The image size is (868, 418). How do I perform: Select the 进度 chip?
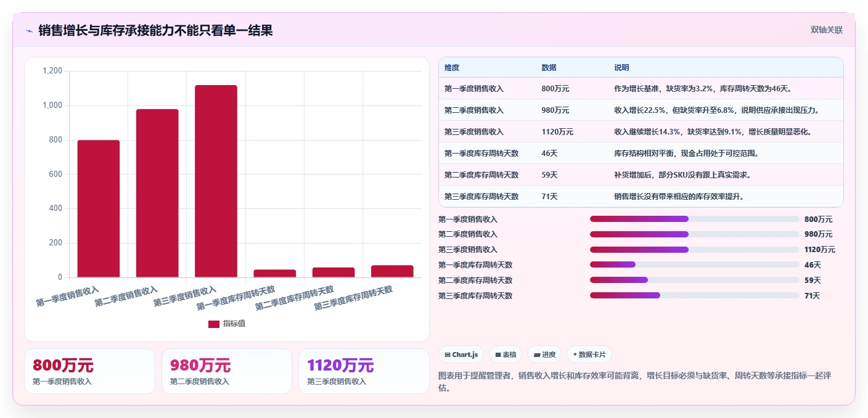pyautogui.click(x=544, y=354)
